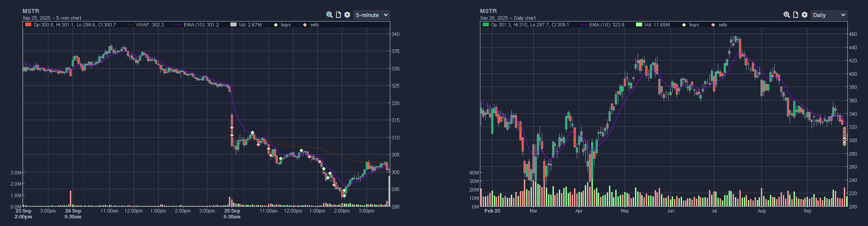The height and width of the screenshot is (226, 868).
Task: Click 'Sep 26, 2025 – Daily chart' subtitle
Action: point(508,18)
